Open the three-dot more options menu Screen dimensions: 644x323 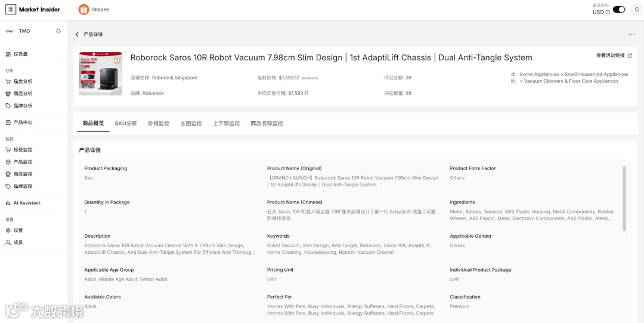(x=631, y=35)
